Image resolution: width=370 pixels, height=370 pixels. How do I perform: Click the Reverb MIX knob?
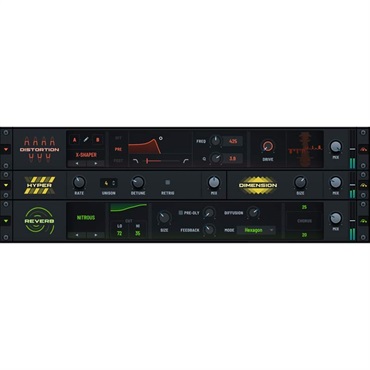point(336,218)
